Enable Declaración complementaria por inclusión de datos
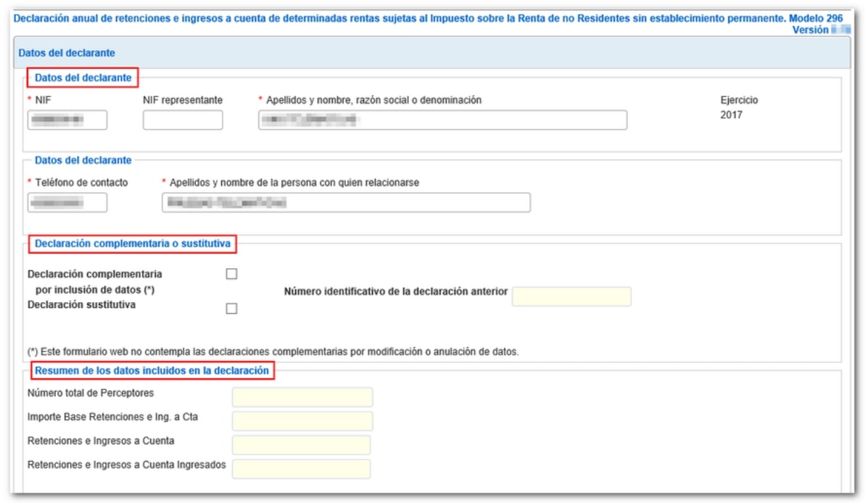This screenshot has width=868, height=503. click(232, 274)
